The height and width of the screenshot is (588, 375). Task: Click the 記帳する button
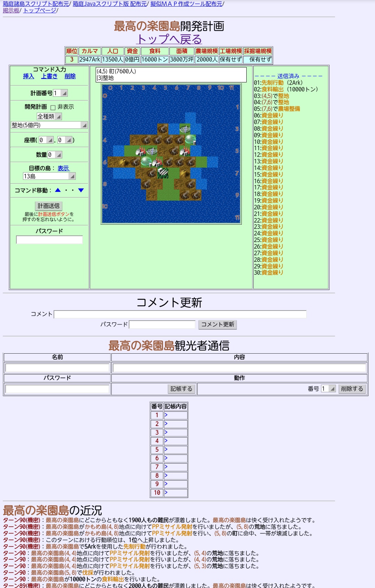coord(181,389)
